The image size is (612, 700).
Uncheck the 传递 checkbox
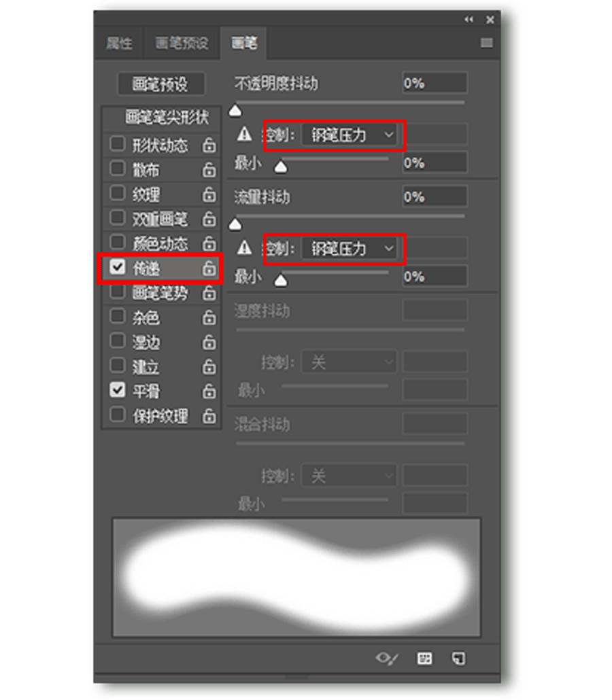[117, 267]
